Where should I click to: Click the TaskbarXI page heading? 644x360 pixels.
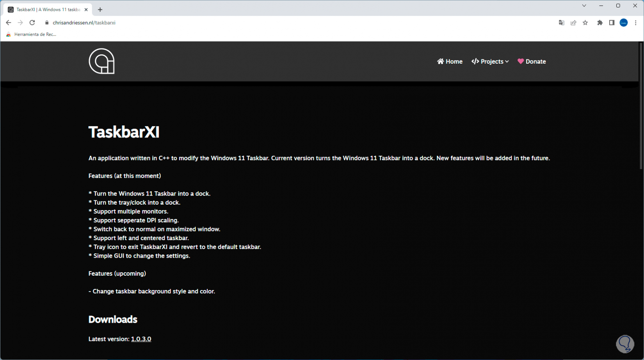(124, 132)
